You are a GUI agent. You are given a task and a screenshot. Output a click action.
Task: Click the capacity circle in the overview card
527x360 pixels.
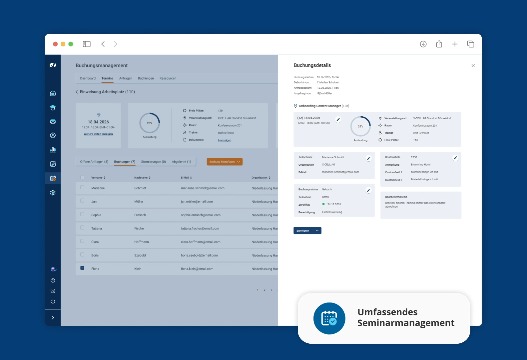[150, 123]
